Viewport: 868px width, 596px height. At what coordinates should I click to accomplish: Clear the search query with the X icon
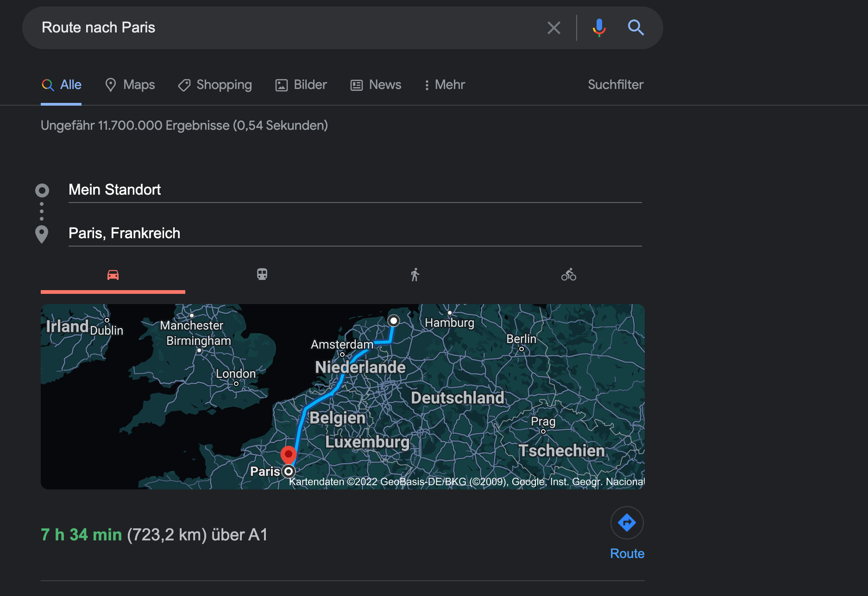(x=554, y=28)
